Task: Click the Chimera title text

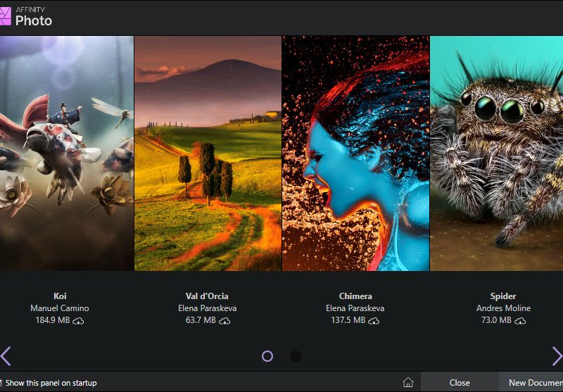Action: pos(355,296)
